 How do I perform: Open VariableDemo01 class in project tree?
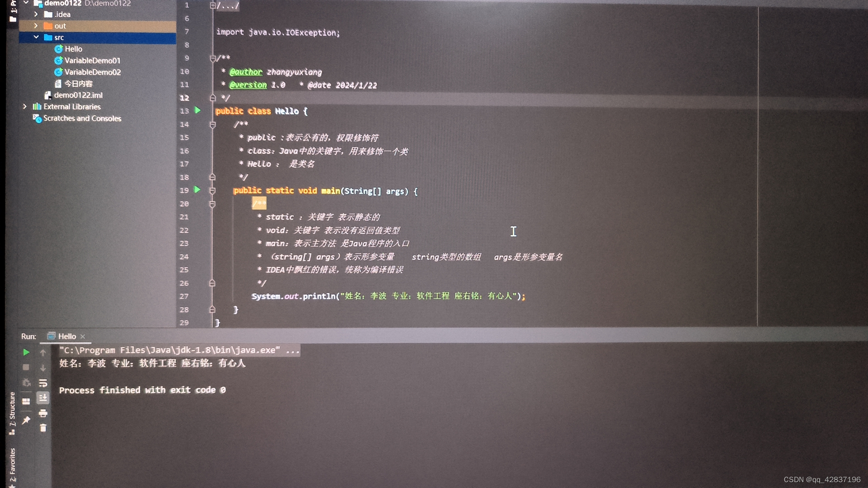point(92,61)
